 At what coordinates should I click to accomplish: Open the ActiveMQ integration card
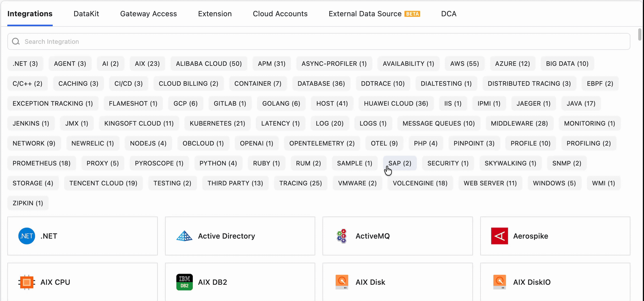pyautogui.click(x=398, y=236)
